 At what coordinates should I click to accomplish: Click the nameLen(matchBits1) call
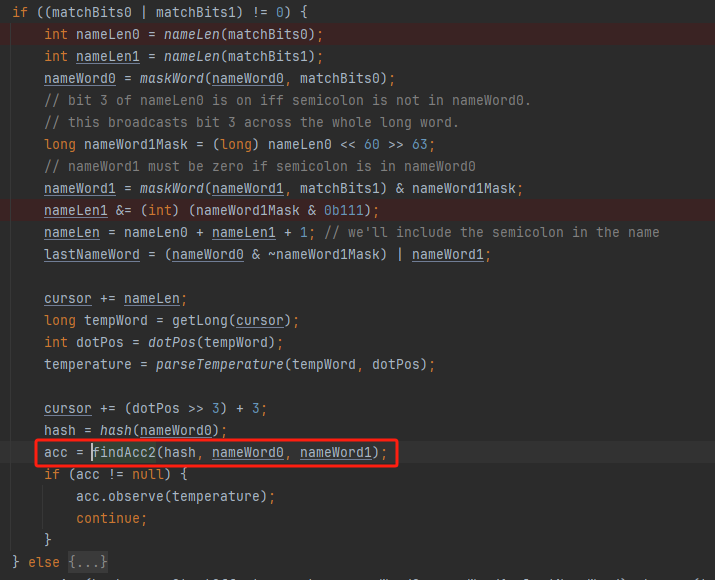pos(239,57)
